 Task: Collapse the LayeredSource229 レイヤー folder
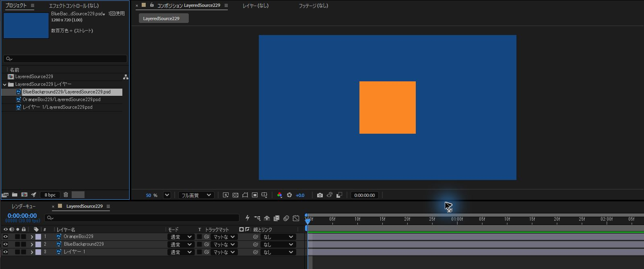(4, 85)
